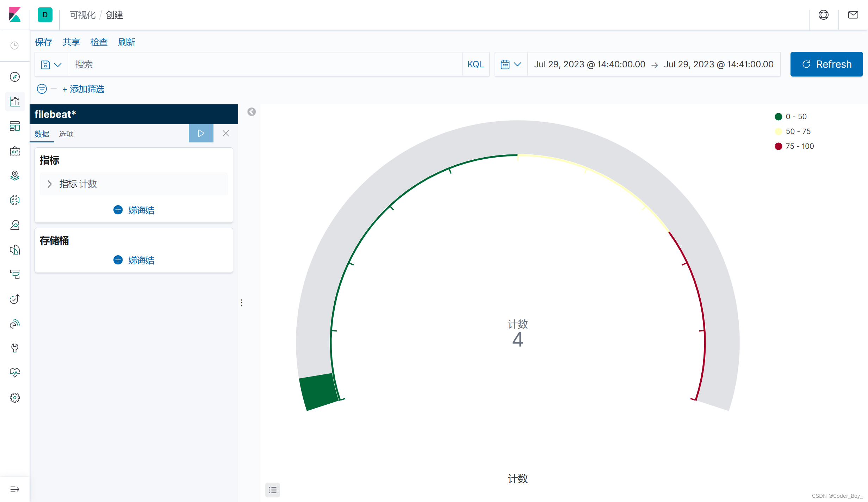Expand the 指标 计数 metric row

click(50, 184)
